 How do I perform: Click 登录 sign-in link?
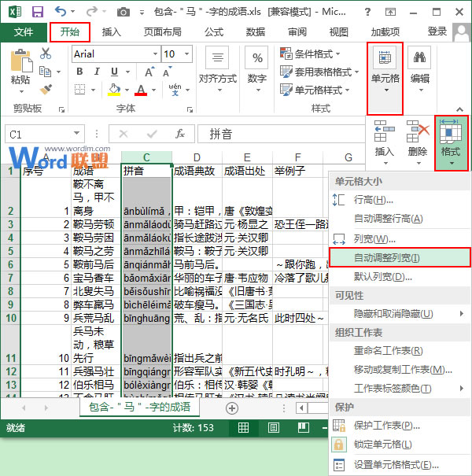click(437, 31)
